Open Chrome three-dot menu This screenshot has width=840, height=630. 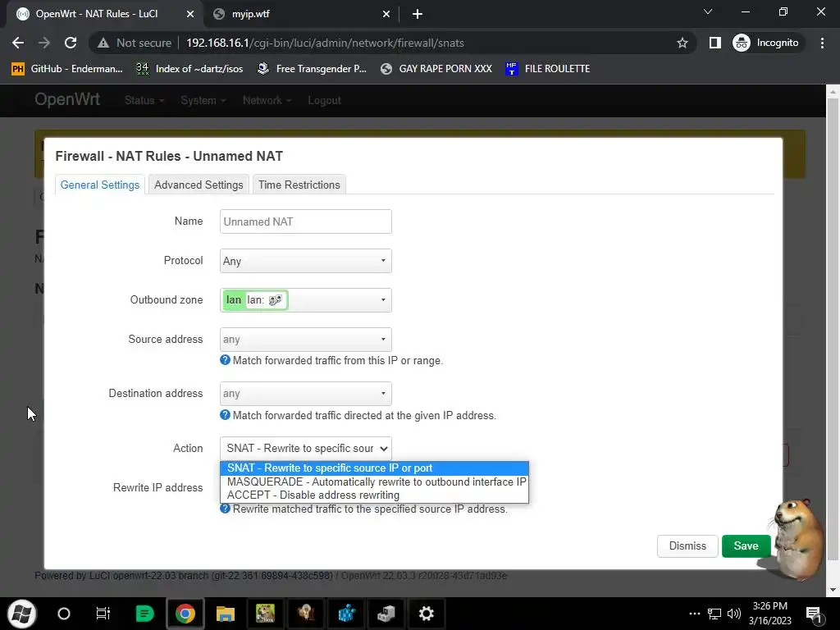pos(822,43)
